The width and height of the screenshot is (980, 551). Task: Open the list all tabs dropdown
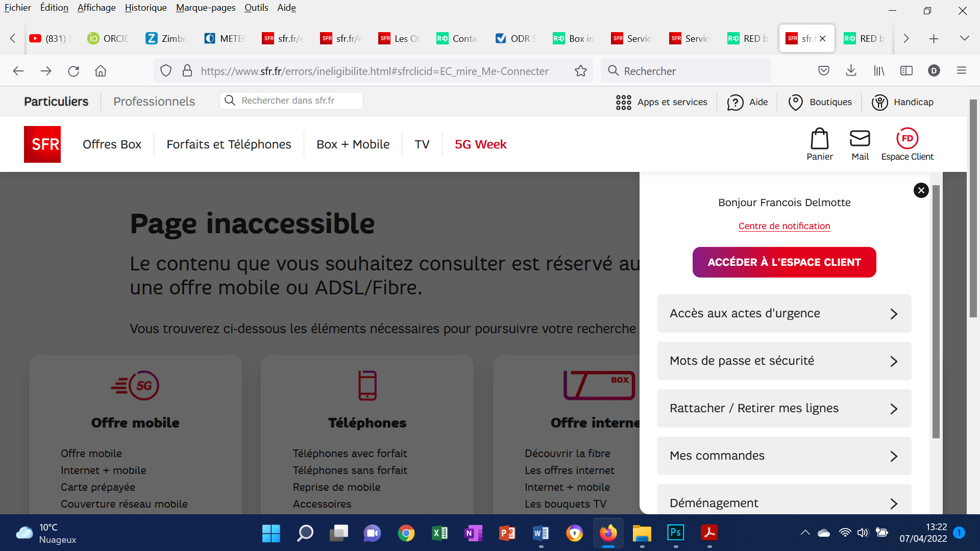(965, 38)
